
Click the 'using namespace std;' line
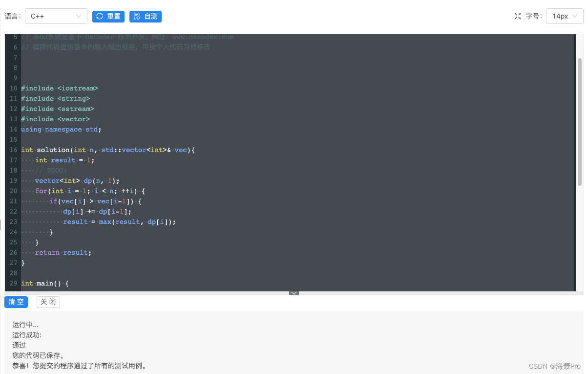61,130
